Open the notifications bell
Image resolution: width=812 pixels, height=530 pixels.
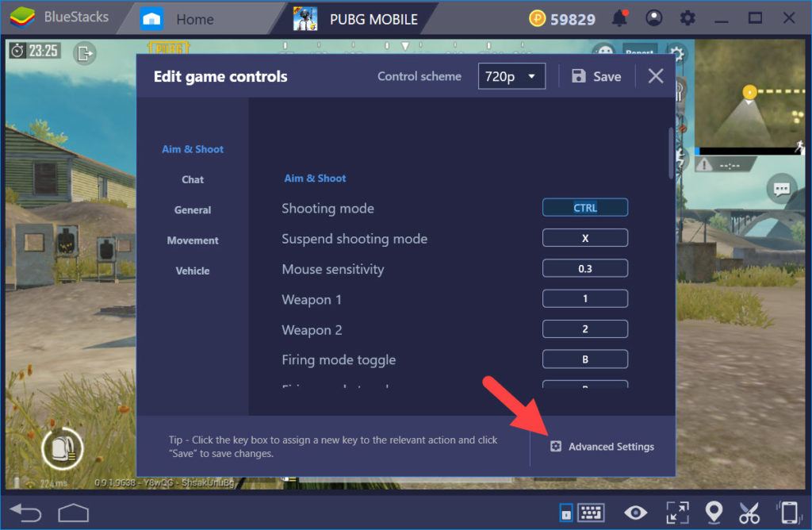(x=619, y=17)
